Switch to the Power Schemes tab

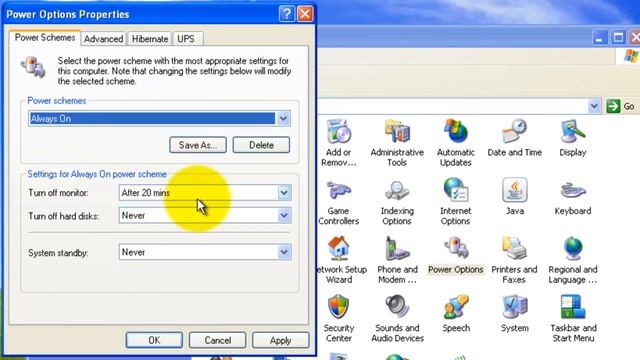tap(45, 38)
